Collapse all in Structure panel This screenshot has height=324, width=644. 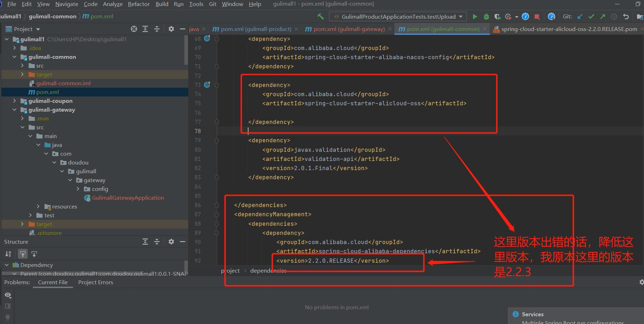pyautogui.click(x=157, y=242)
